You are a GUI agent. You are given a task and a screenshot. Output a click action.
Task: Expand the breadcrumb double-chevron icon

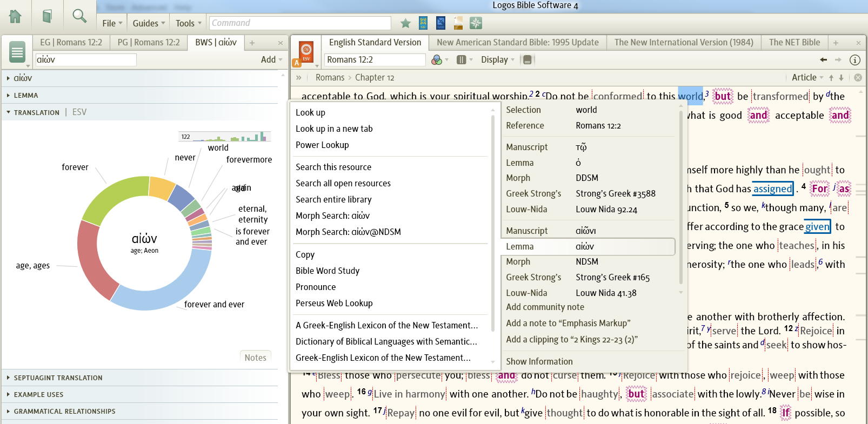[x=298, y=78]
